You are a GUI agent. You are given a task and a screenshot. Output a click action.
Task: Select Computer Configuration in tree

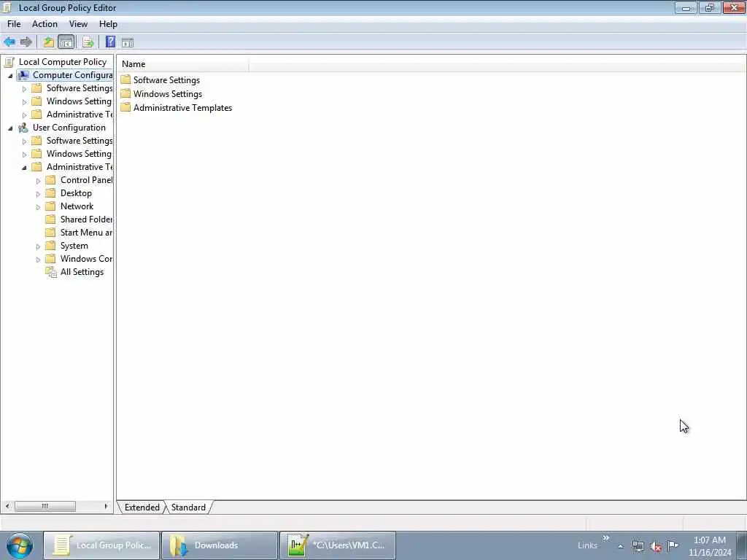[72, 75]
